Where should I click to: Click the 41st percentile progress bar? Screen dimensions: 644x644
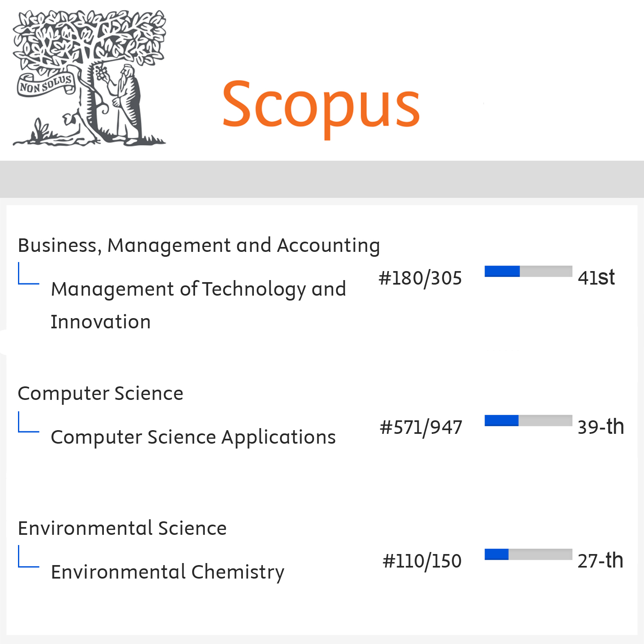tap(528, 271)
